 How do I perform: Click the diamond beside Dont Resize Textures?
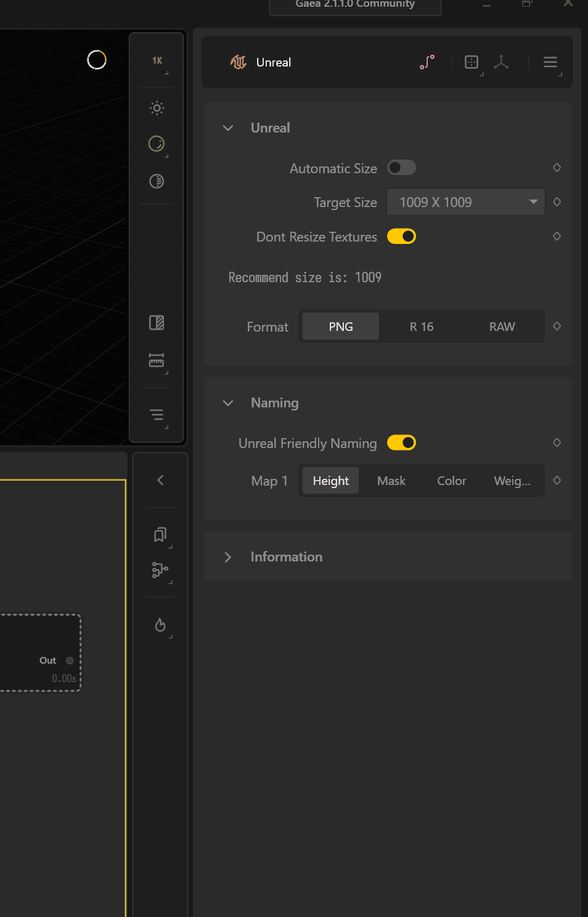[x=557, y=237]
